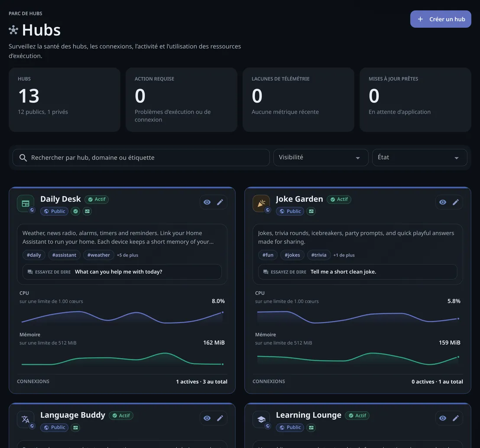Screen dimensions: 480x448
Task: Click the Daily Desk calendar avatar icon
Action: coord(26,203)
